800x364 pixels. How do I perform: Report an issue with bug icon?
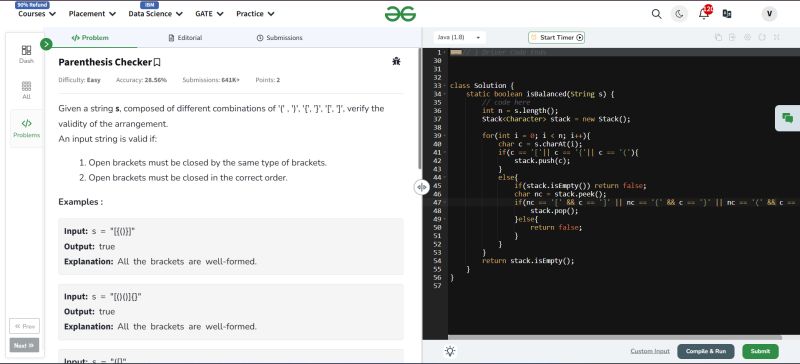pyautogui.click(x=396, y=62)
